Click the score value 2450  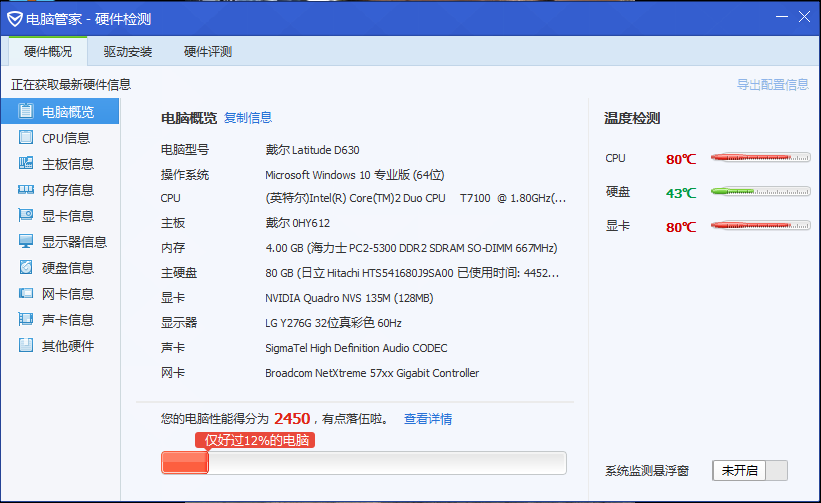(292, 419)
